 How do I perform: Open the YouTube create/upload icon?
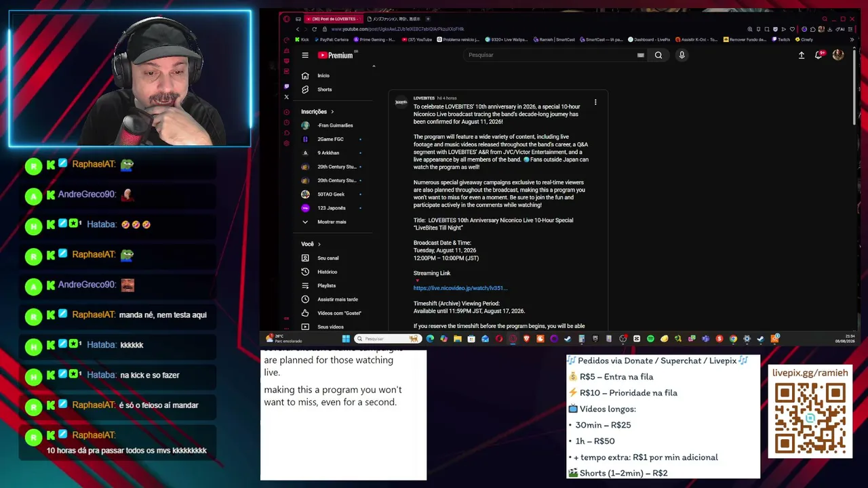tap(802, 55)
